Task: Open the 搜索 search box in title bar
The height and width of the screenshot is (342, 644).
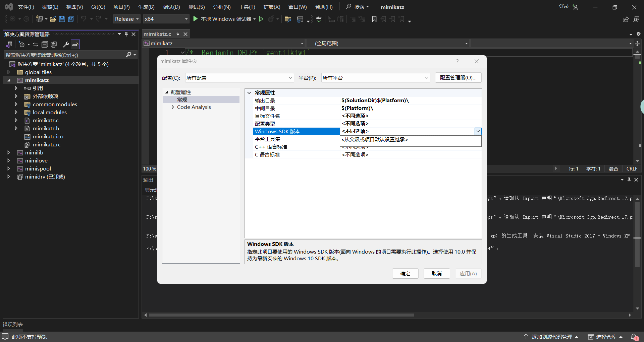Action: point(358,7)
